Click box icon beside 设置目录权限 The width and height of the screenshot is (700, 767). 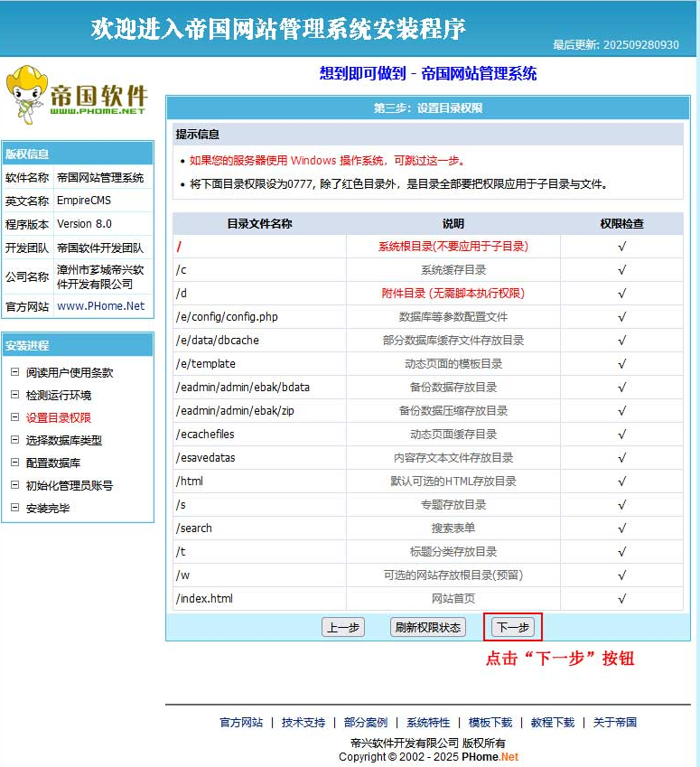[x=15, y=417]
